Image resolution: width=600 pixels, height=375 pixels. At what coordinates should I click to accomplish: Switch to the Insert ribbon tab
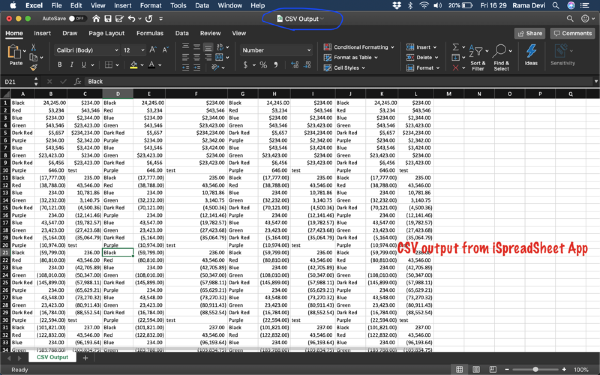click(42, 33)
